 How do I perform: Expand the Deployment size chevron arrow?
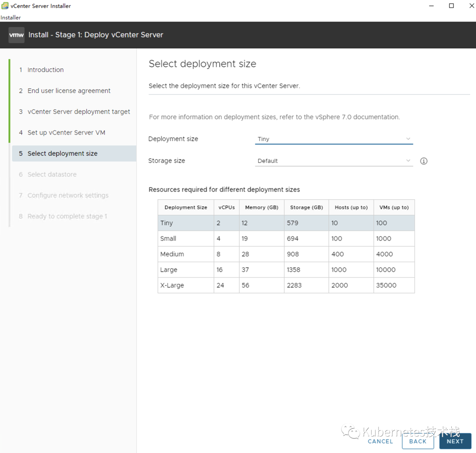click(408, 139)
